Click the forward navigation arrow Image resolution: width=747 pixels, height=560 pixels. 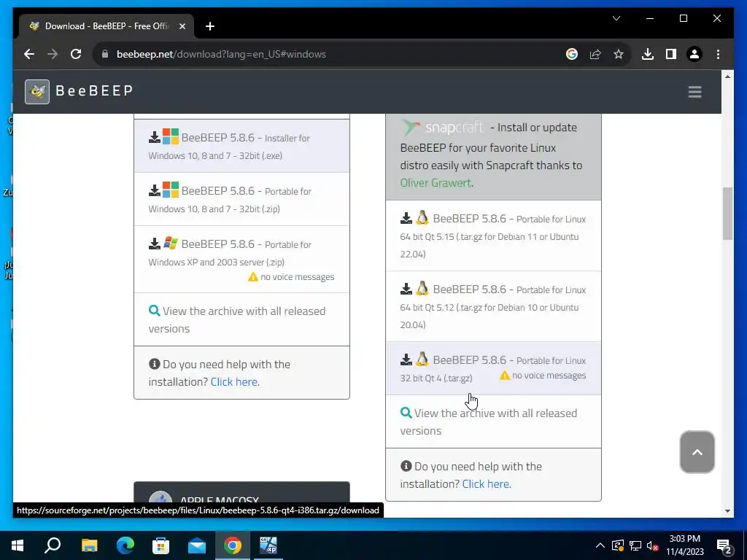pos(53,54)
